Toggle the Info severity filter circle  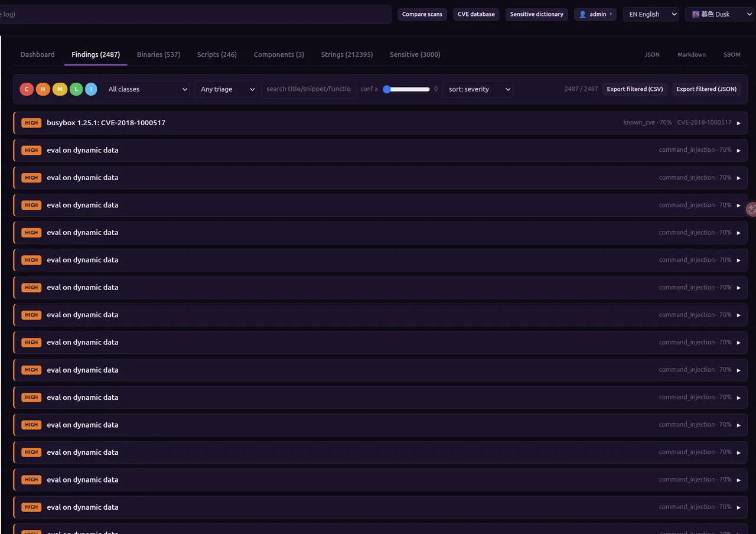91,89
